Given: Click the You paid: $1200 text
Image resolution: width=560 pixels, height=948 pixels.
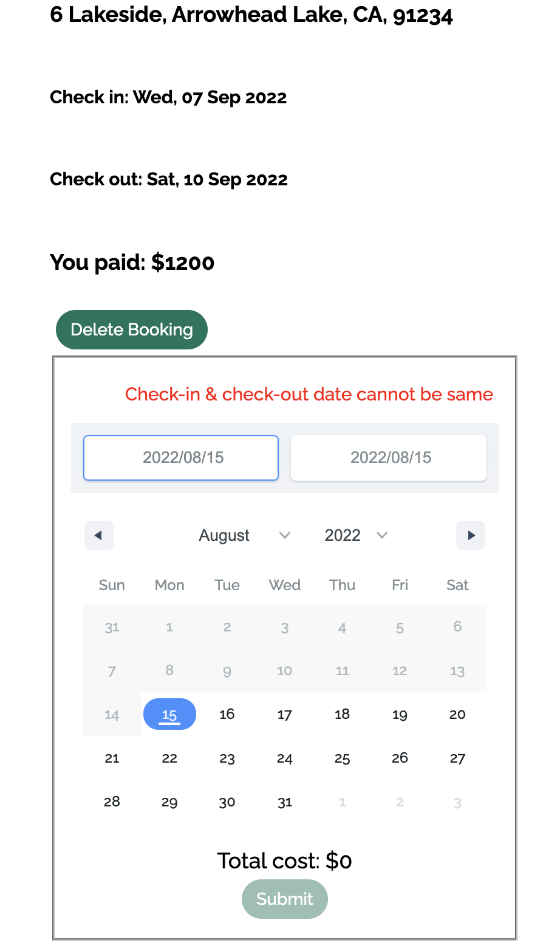Looking at the screenshot, I should (x=132, y=263).
